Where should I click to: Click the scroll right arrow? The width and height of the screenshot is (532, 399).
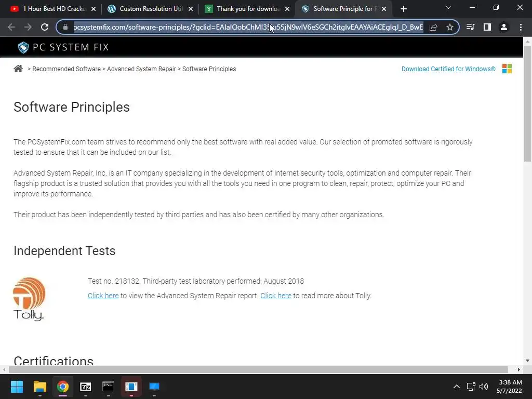[x=519, y=369]
